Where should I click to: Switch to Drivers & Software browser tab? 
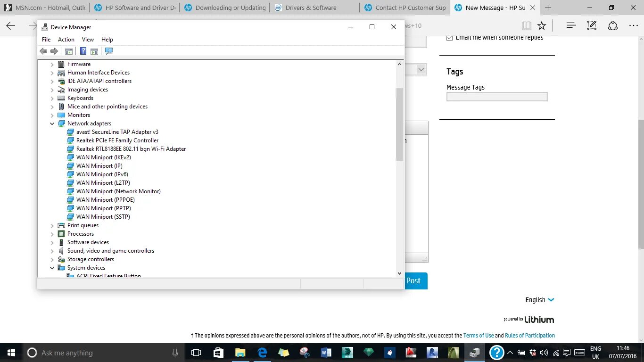314,8
